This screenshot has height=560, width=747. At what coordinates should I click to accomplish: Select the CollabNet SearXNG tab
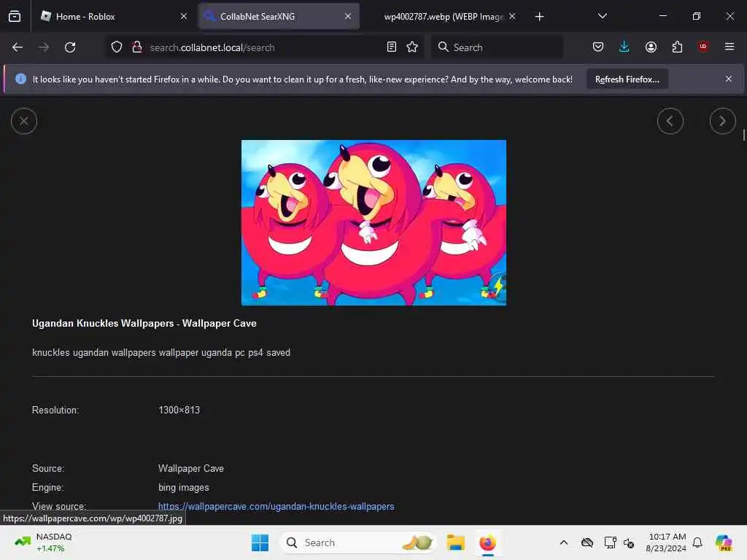pyautogui.click(x=278, y=16)
